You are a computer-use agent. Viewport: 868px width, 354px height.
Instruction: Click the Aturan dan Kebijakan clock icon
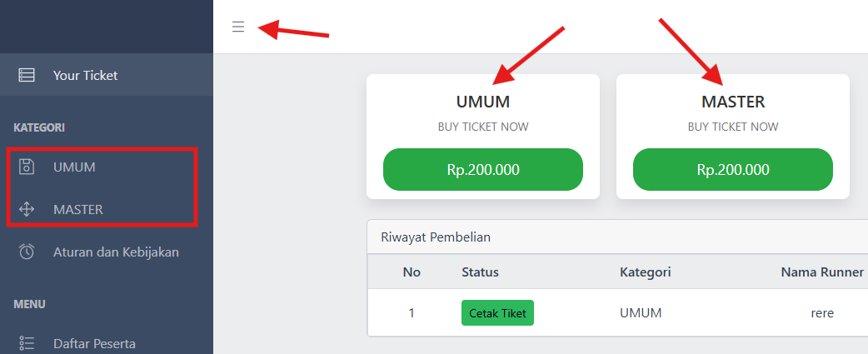tap(27, 252)
